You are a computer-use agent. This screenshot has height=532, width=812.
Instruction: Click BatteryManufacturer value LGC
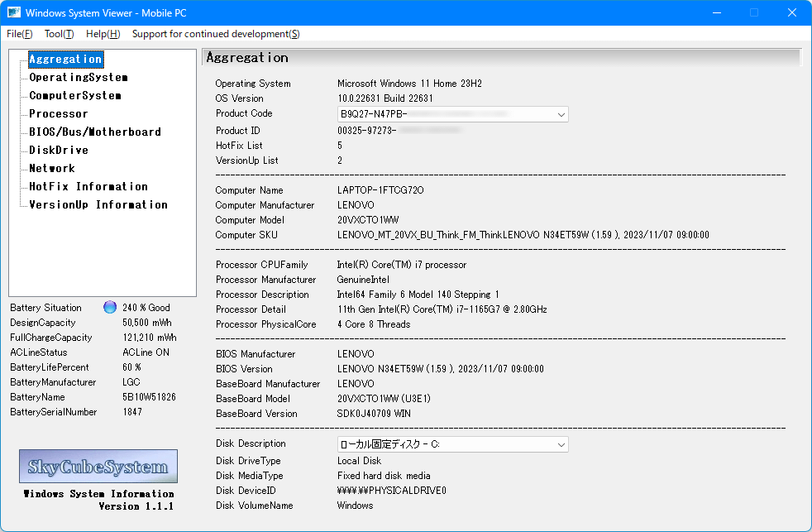tap(131, 381)
